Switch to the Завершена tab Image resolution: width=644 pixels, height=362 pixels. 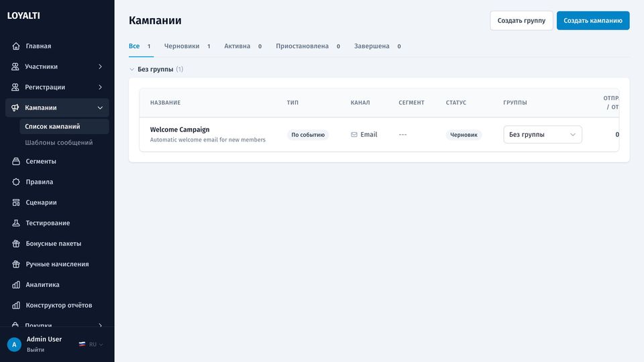pos(377,46)
